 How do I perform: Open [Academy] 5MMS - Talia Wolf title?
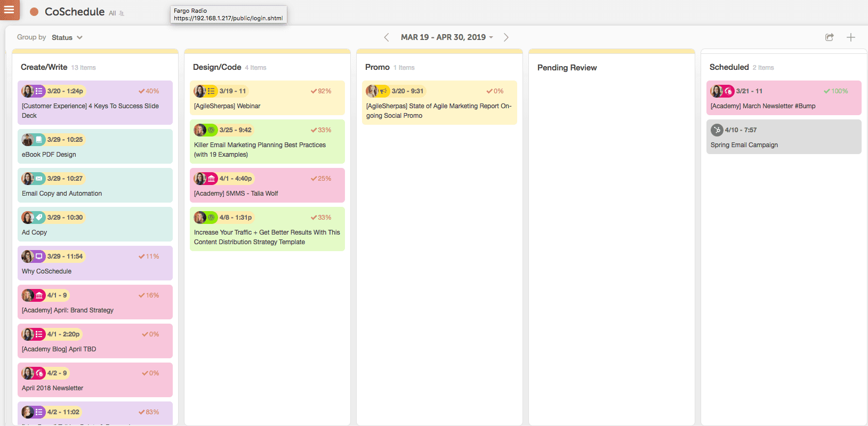236,194
